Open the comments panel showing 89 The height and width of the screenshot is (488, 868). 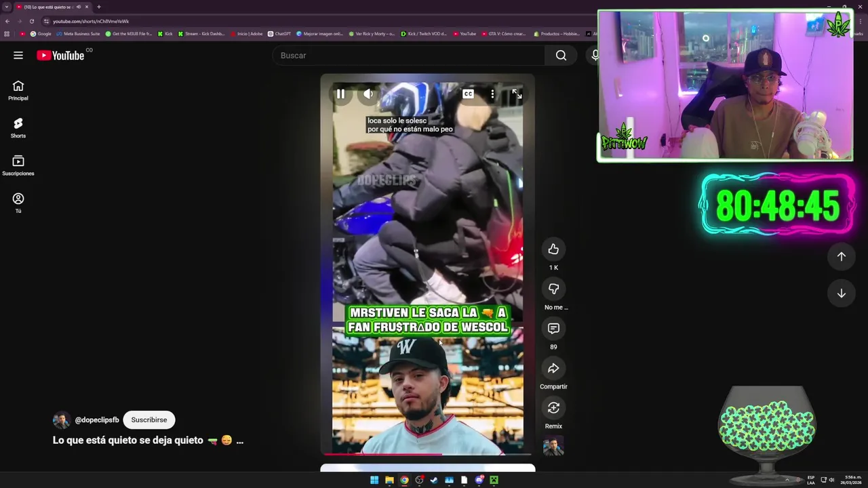point(553,329)
